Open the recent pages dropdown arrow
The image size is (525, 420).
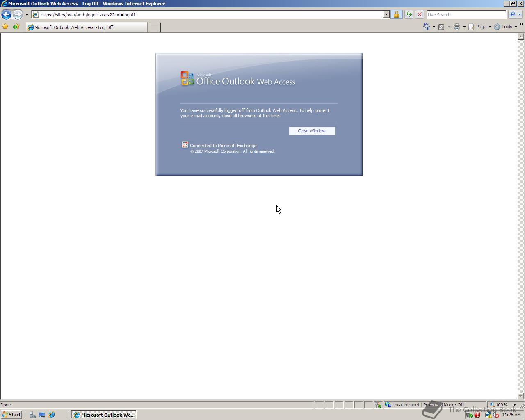pos(27,15)
